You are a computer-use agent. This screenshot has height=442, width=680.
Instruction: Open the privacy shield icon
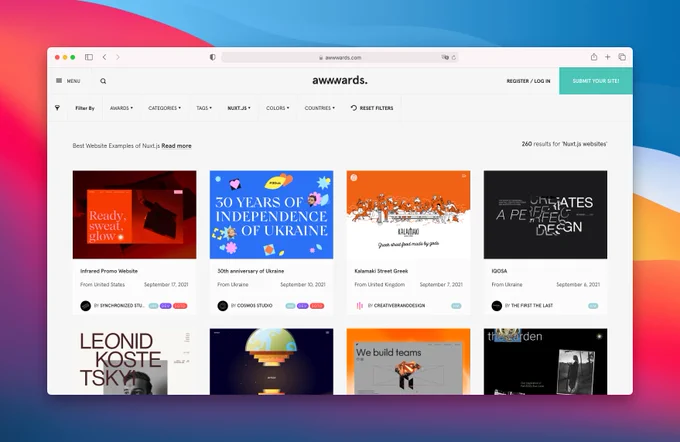[212, 57]
